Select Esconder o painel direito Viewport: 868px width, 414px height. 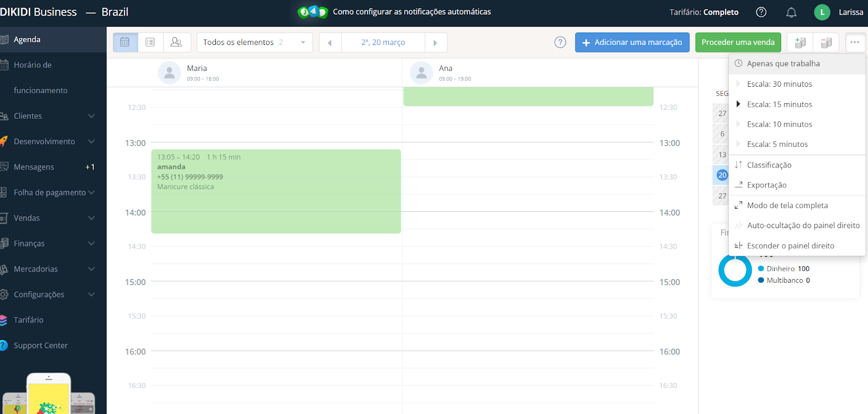click(x=797, y=245)
